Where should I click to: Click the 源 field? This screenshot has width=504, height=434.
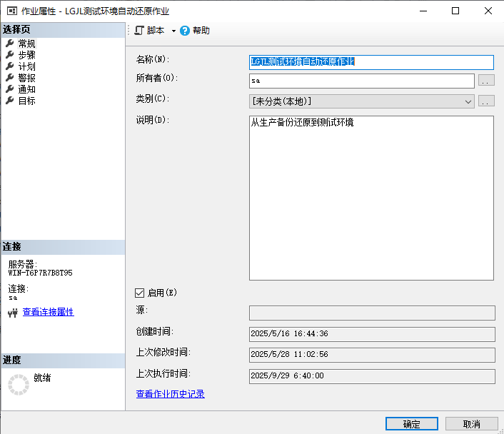[372, 313]
